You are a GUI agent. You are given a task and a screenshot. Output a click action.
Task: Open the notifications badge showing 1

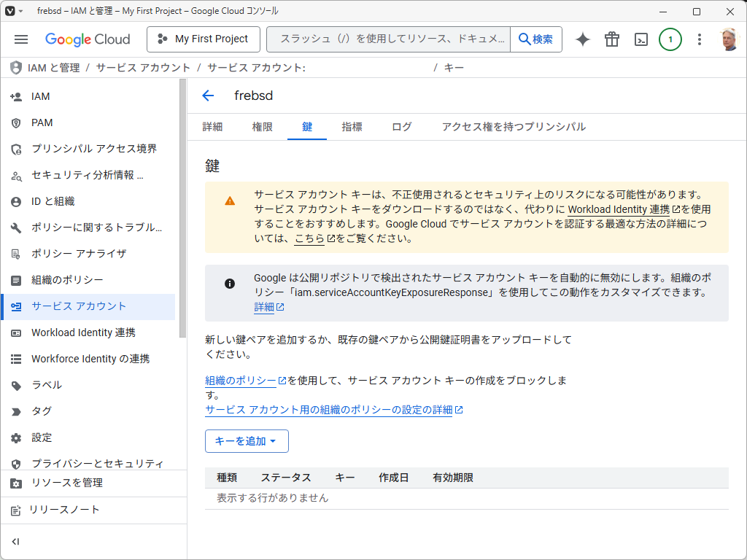(670, 39)
